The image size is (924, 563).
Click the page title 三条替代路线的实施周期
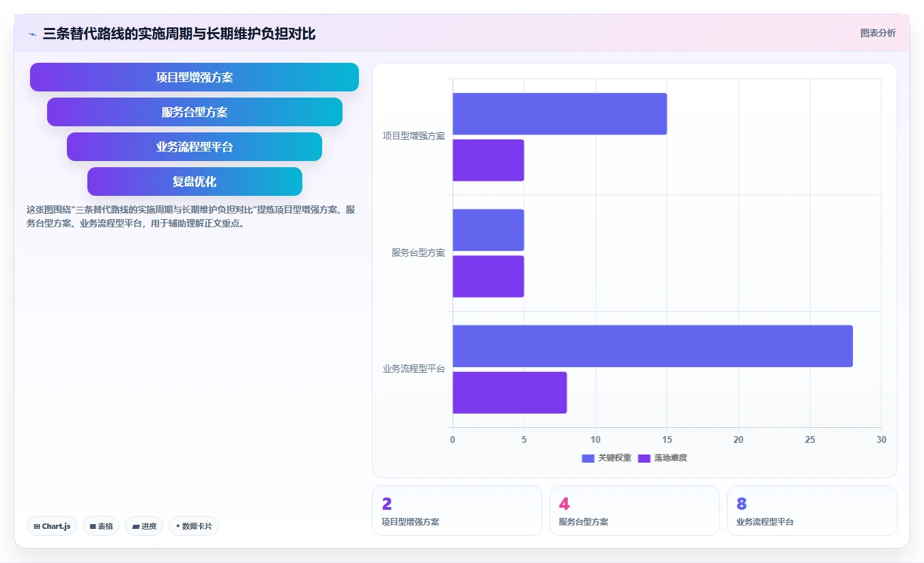point(179,33)
